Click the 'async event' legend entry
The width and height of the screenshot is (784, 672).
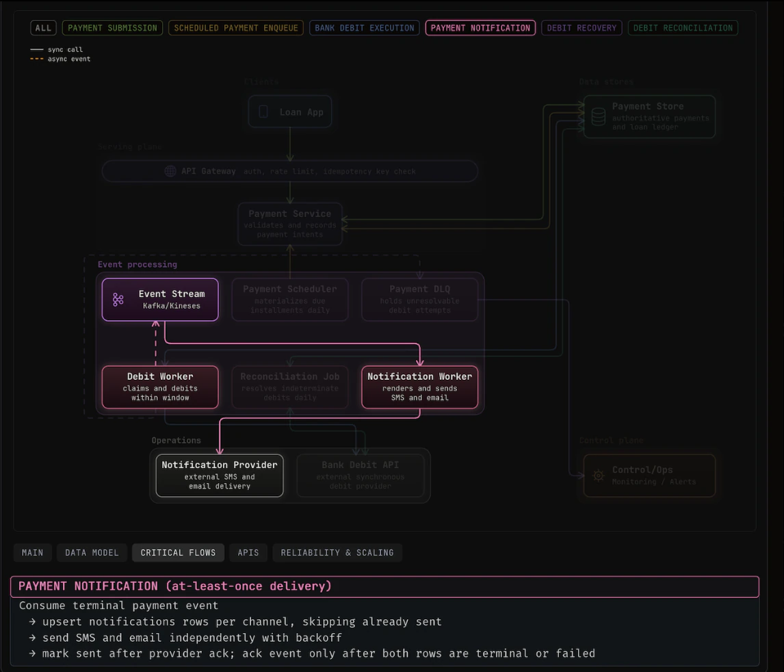60,59
